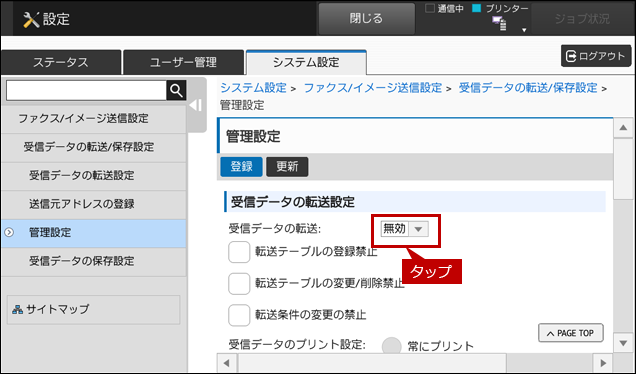Viewport: 636px width, 374px height.
Task: Click the 更新 button
Action: (287, 167)
